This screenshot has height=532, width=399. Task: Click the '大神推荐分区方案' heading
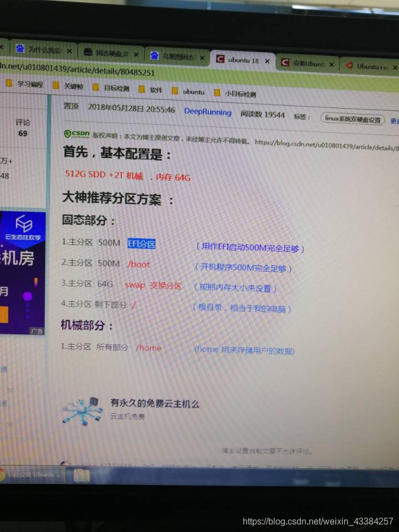tap(117, 198)
